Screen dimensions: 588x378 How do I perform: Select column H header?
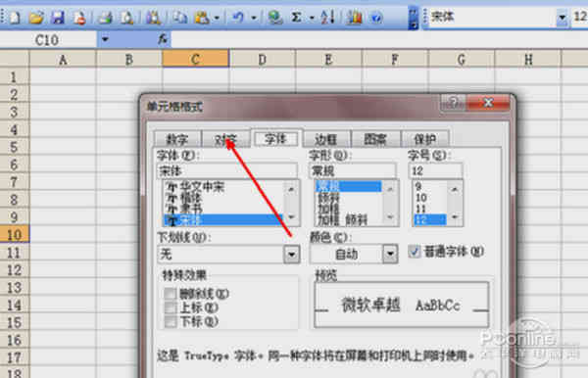click(x=528, y=59)
